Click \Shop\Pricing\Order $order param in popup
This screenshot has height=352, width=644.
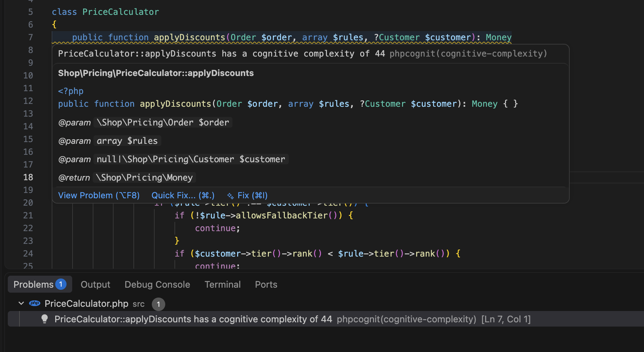coord(163,122)
